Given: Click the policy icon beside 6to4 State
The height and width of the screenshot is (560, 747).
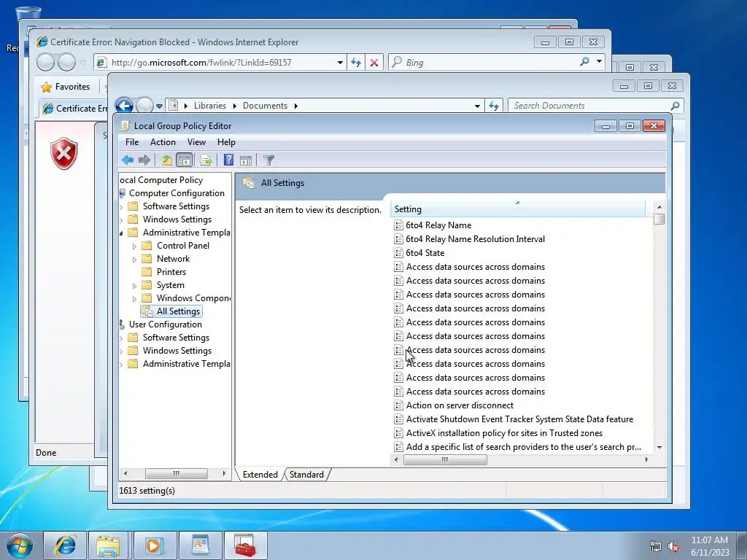Looking at the screenshot, I should (399, 253).
